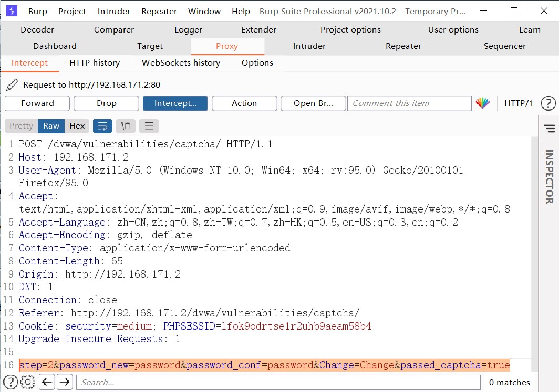Click the Comment this item field

click(409, 103)
